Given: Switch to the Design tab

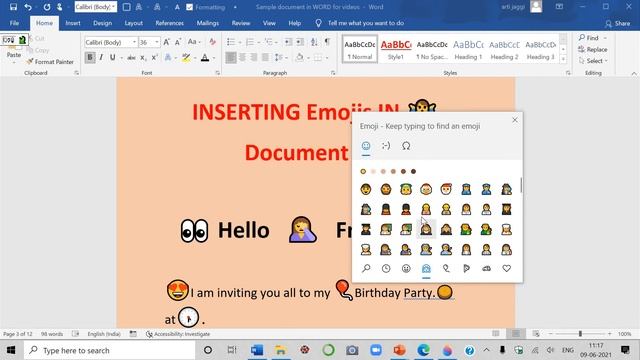Looking at the screenshot, I should click(102, 23).
